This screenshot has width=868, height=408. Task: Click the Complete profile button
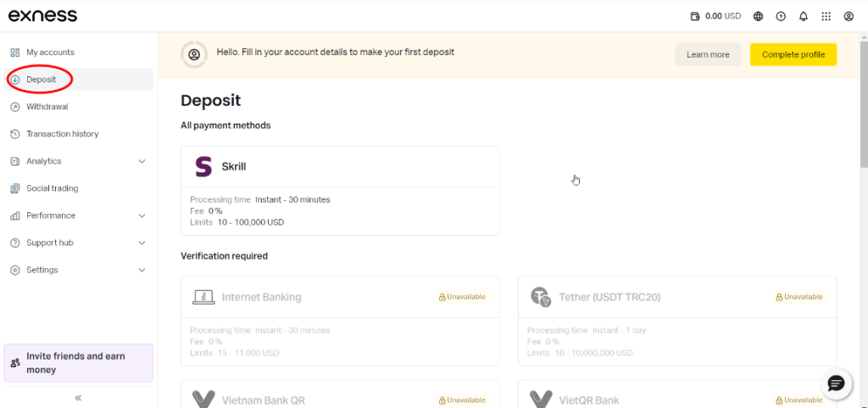pyautogui.click(x=793, y=54)
